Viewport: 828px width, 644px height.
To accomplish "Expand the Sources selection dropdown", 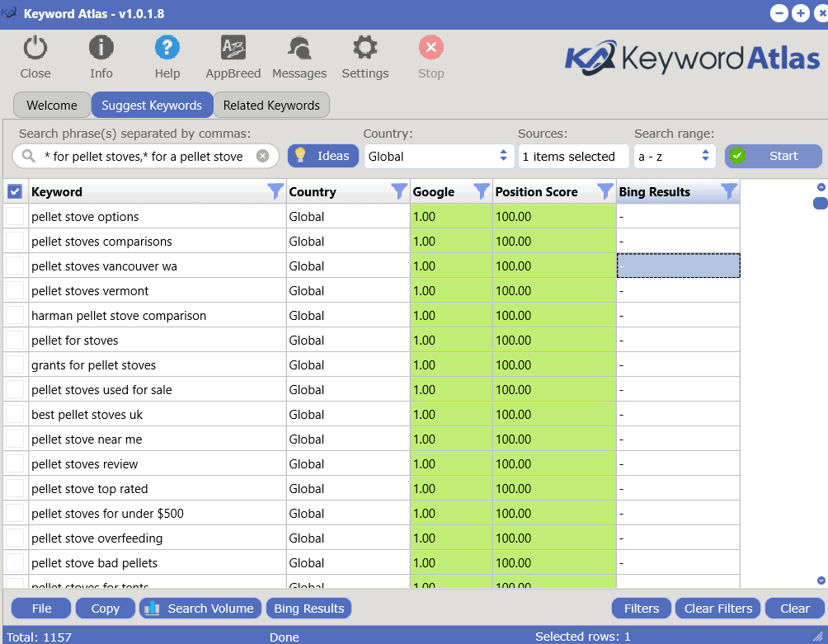I will coord(573,156).
